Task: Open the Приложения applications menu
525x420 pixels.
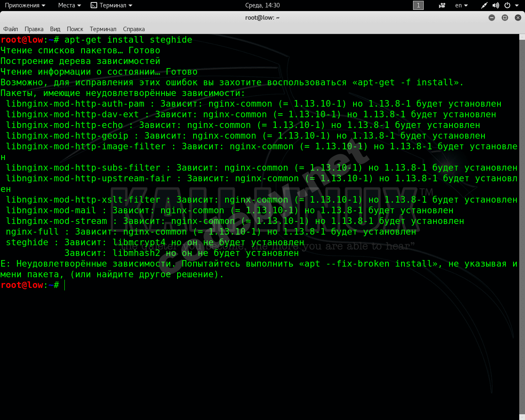Action: tap(25, 5)
